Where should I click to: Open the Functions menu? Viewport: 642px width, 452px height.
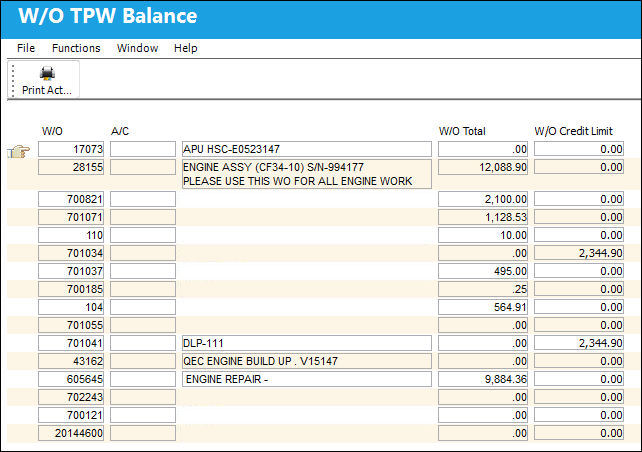pos(76,48)
